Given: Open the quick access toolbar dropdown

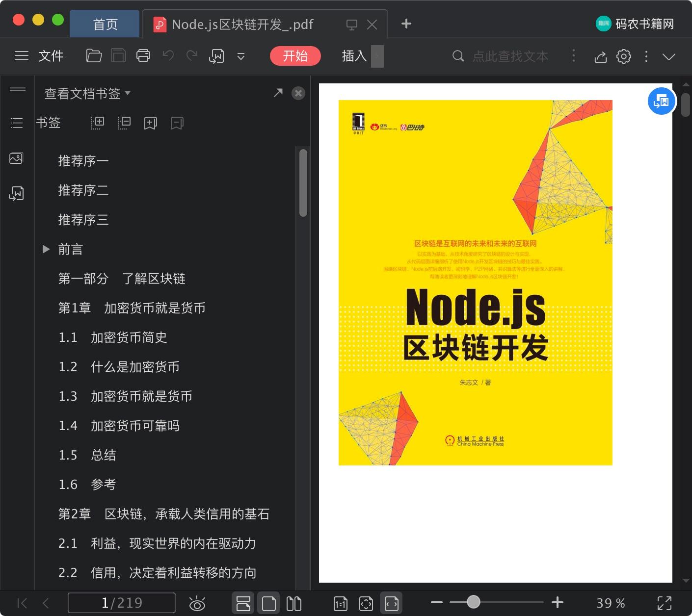Looking at the screenshot, I should coord(241,56).
